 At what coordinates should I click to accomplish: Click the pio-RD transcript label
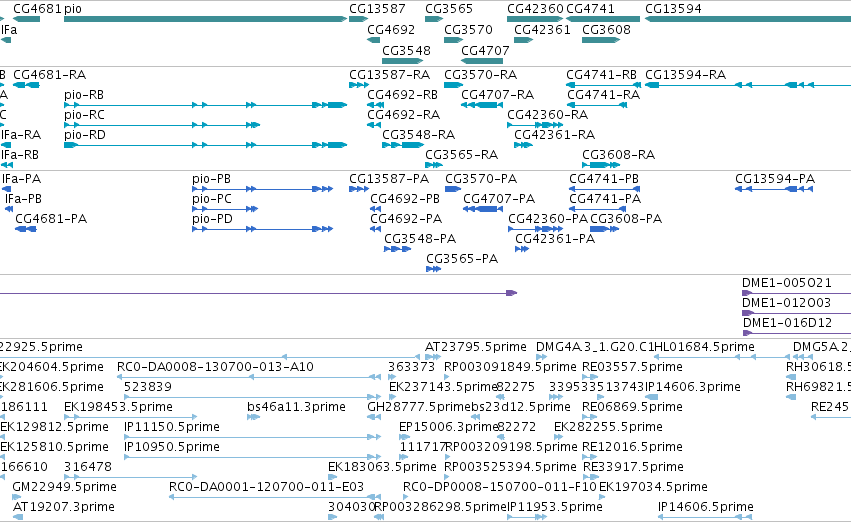[x=85, y=135]
